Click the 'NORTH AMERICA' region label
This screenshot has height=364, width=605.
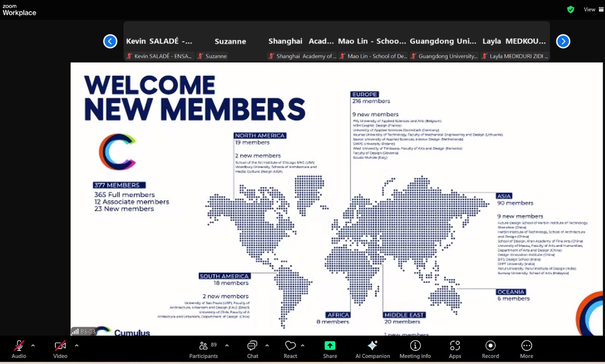[260, 136]
